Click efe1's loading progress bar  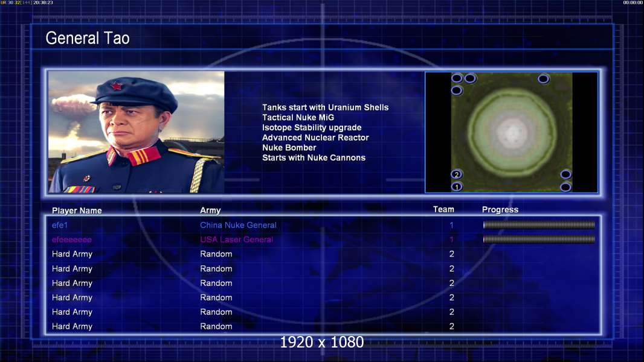tap(539, 224)
